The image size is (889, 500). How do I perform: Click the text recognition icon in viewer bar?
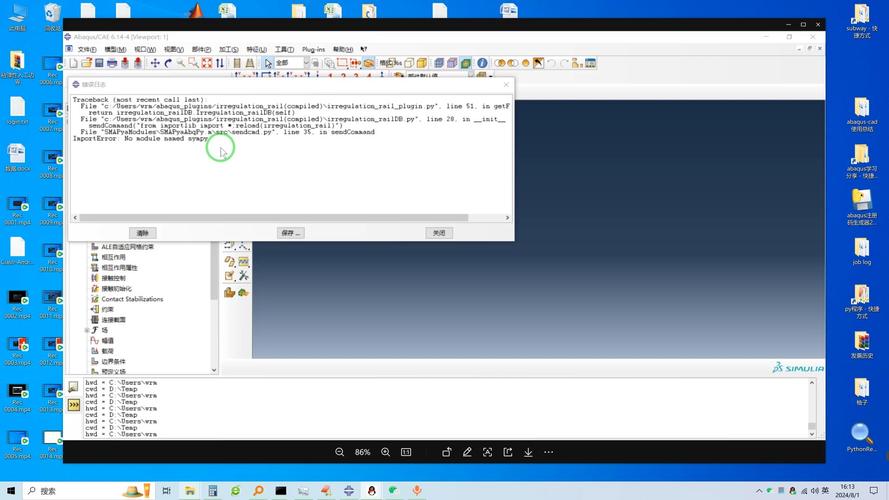coord(488,452)
